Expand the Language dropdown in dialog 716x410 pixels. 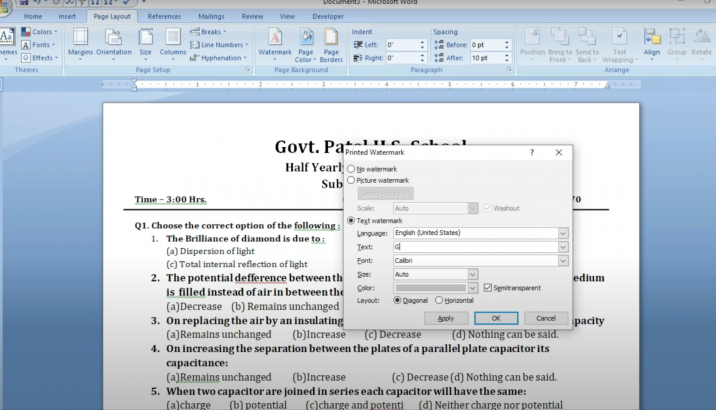tap(562, 233)
